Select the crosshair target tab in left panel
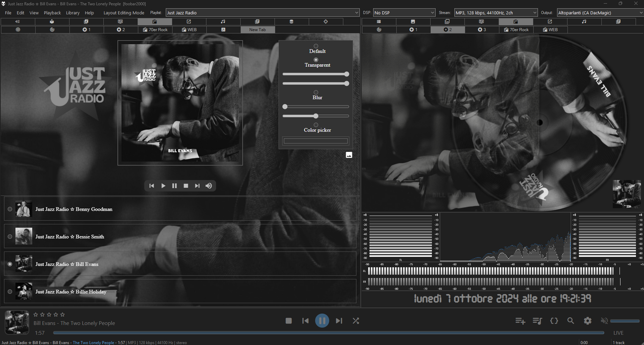Screen dimensions: 644x345 click(326, 22)
